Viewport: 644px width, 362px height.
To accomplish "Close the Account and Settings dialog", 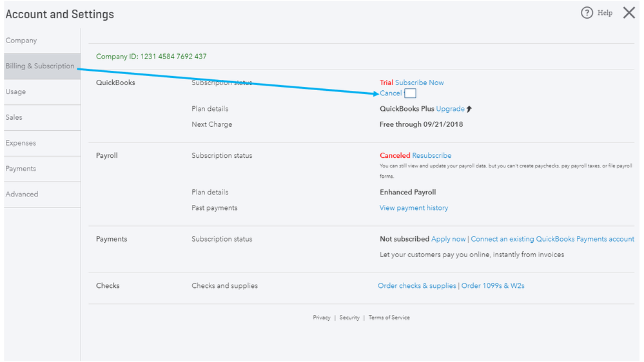I will [629, 13].
